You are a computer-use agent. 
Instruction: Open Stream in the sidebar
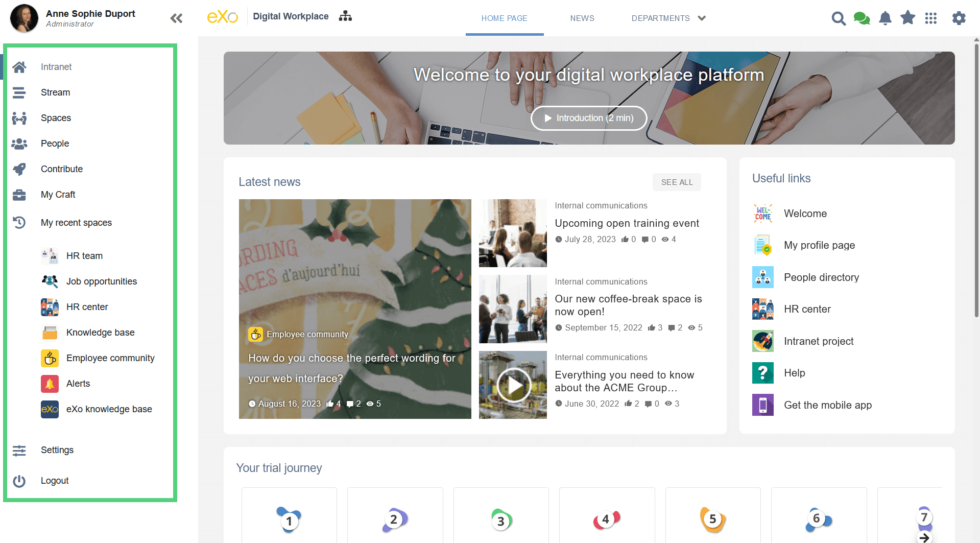pyautogui.click(x=56, y=92)
